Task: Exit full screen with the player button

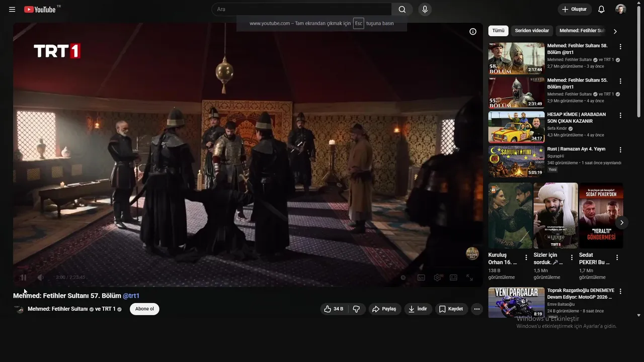Action: click(469, 278)
